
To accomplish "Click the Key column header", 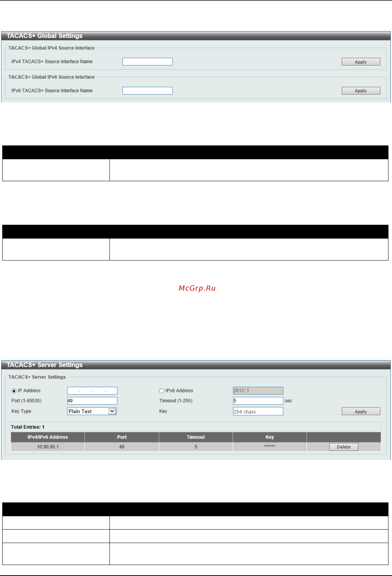I will (270, 437).
